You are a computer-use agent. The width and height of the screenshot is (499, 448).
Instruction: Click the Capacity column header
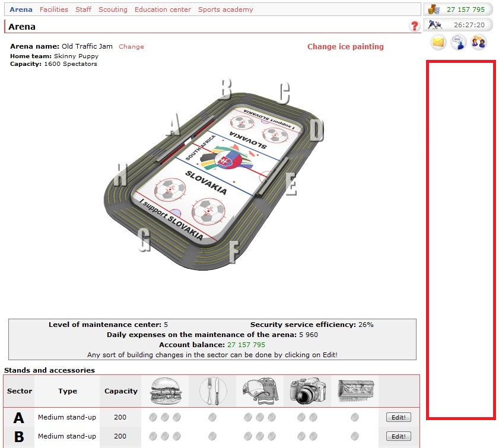[x=120, y=391]
